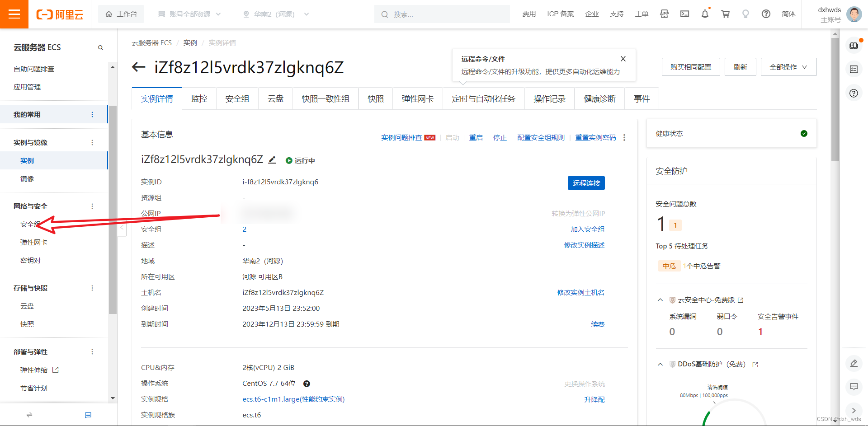Collapse the 云安全中心-免费版 section
Screen dimensions: 868x426
coord(660,300)
